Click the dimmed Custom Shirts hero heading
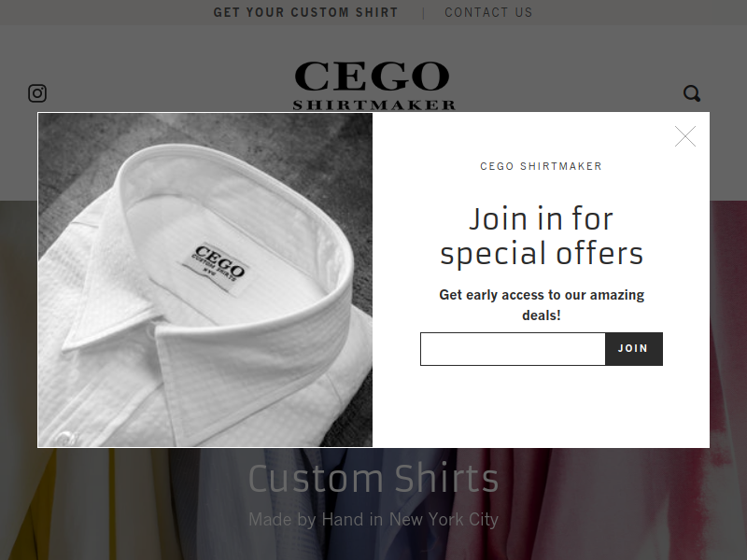 point(373,478)
